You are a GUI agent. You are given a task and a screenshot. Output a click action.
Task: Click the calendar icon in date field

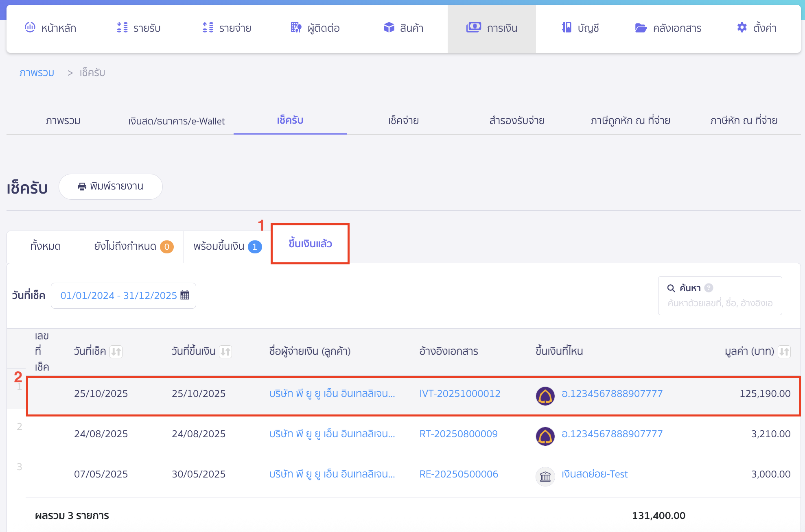click(185, 295)
